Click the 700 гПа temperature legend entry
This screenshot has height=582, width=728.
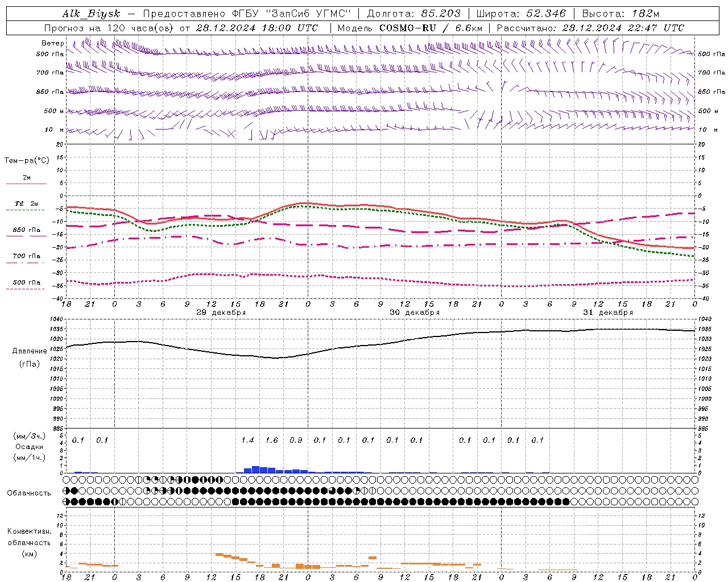(27, 256)
